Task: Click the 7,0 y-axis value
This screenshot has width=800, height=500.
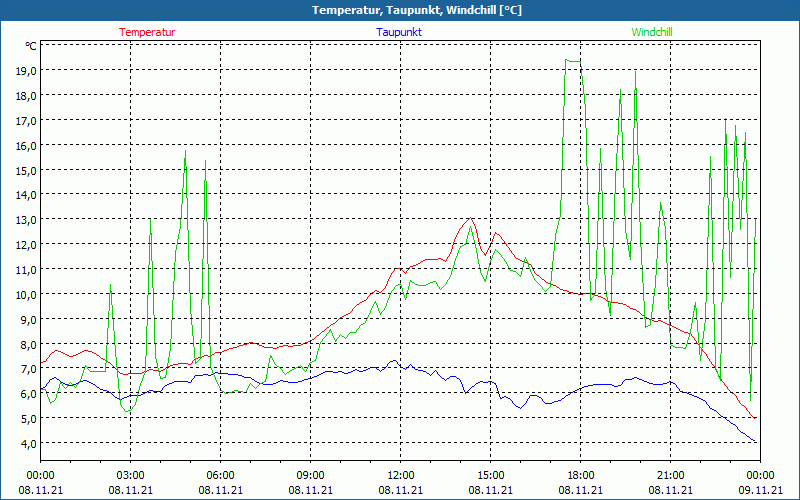Action: [29, 369]
